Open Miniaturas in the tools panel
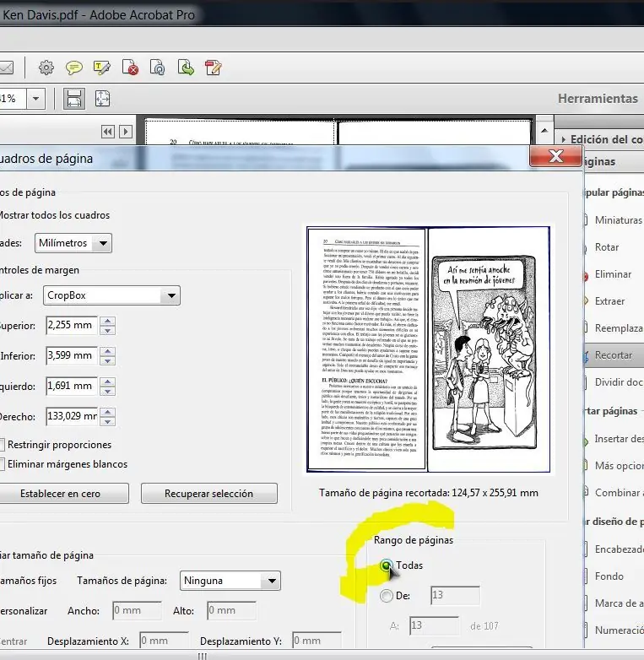Viewport: 644px width, 660px height. 614,220
